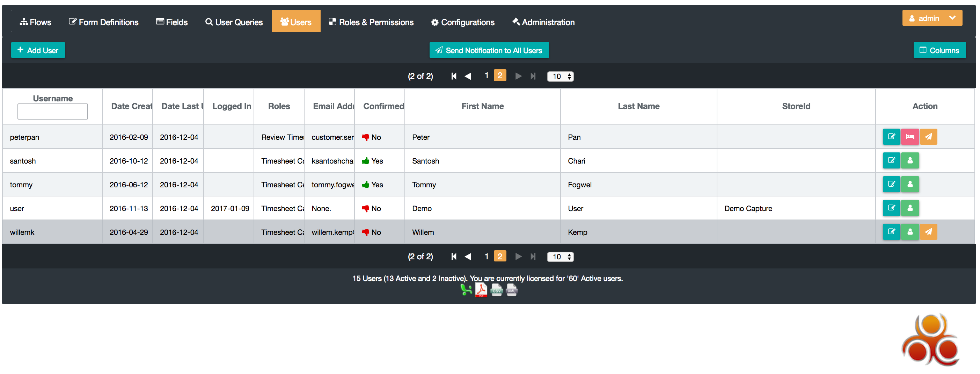The height and width of the screenshot is (374, 980).
Task: Click next page arrow in bottom paginator
Action: coord(518,256)
